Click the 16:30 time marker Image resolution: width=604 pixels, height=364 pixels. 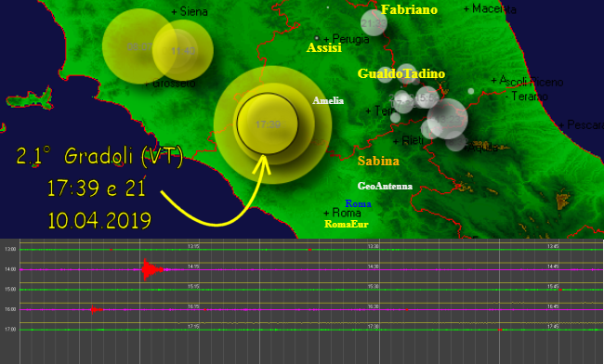point(373,306)
